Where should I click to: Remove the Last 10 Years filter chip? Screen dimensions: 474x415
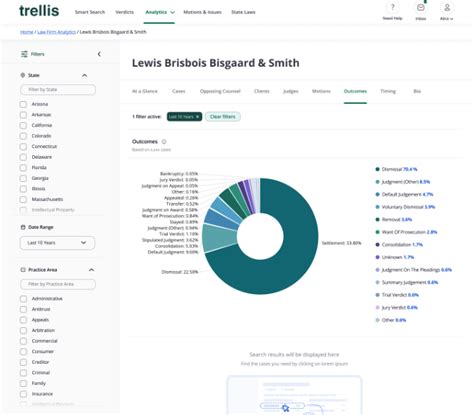click(x=197, y=117)
